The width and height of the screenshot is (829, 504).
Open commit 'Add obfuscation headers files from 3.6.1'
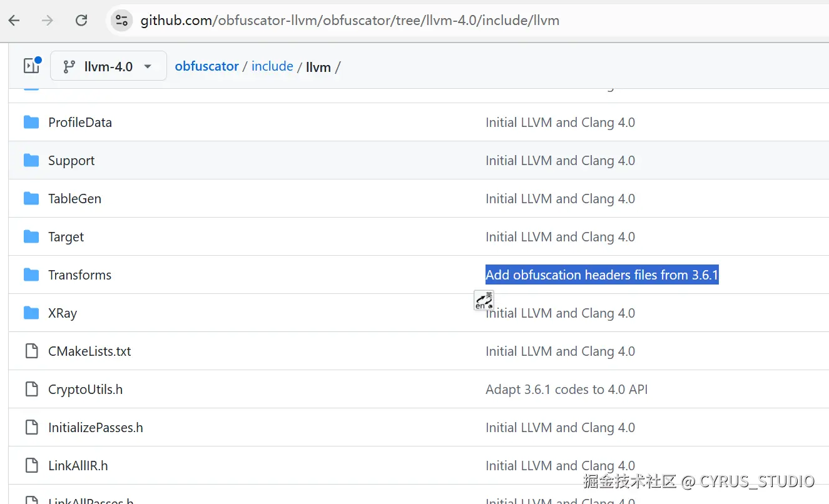click(x=602, y=275)
